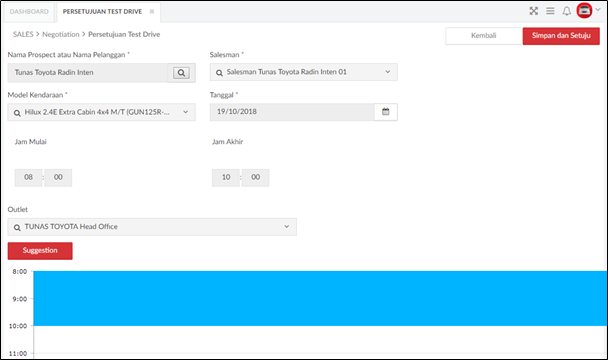Open the Model Kendaraan dropdown
608x360 pixels.
(x=102, y=112)
